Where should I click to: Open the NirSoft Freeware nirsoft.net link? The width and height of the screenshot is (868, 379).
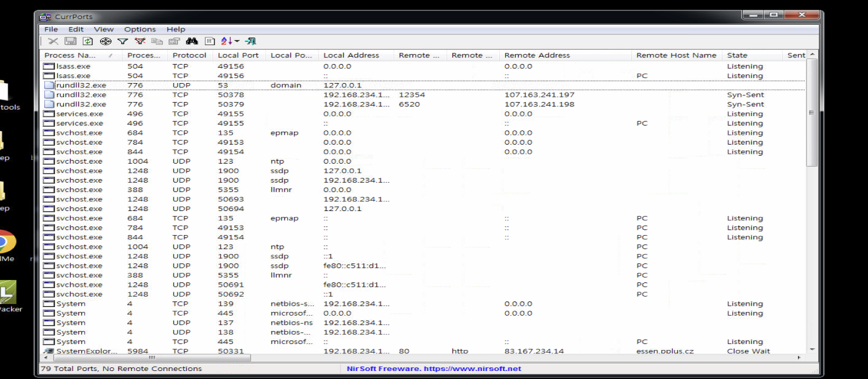tap(434, 369)
